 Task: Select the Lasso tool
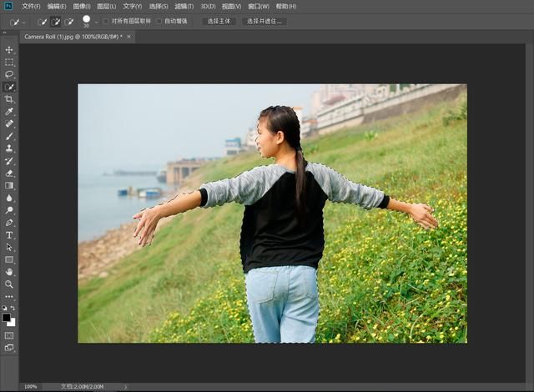click(x=9, y=74)
